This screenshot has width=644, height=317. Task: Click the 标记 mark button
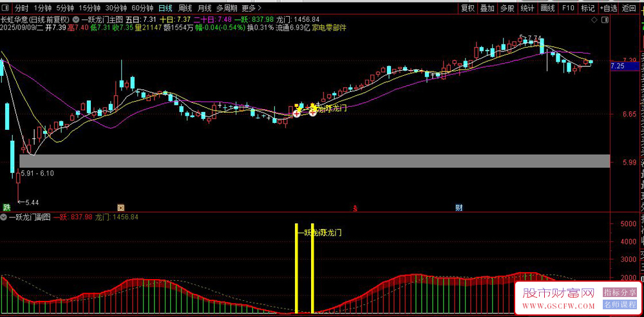588,8
